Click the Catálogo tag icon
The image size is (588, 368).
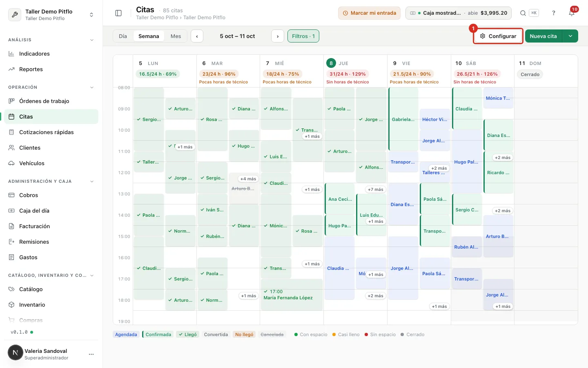point(11,289)
